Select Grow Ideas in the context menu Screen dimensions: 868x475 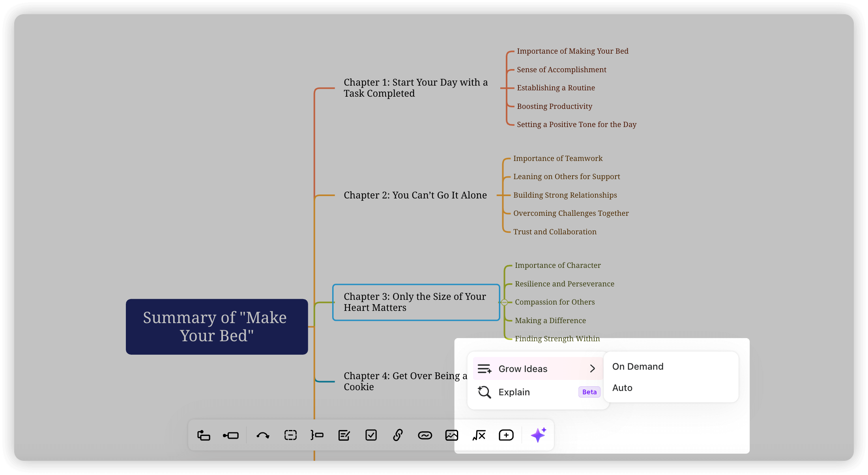click(x=523, y=368)
